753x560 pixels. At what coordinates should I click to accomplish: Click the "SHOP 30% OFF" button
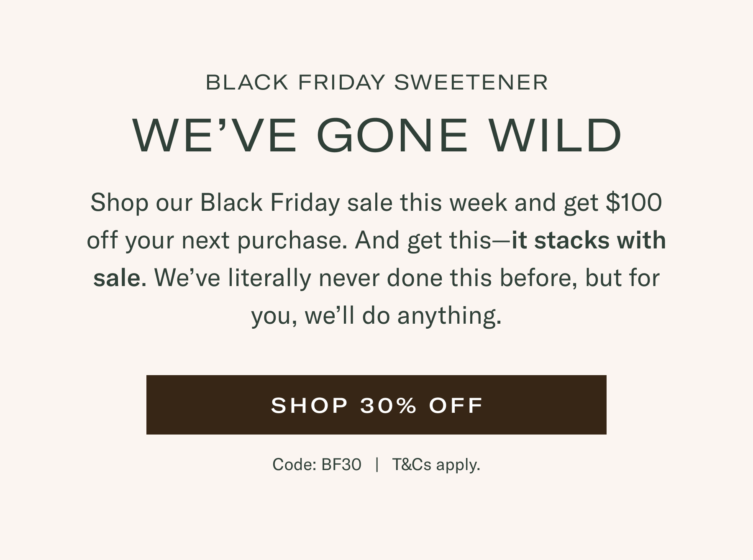click(x=376, y=405)
